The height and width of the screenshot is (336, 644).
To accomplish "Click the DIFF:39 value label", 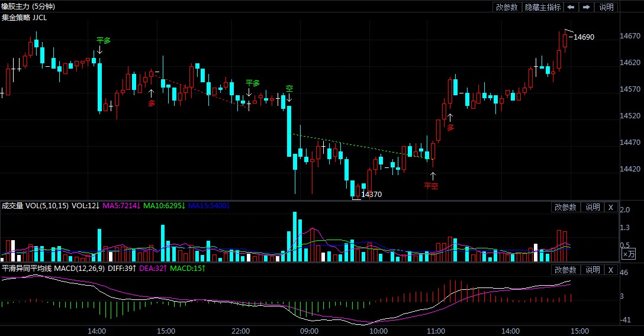I will [122, 269].
